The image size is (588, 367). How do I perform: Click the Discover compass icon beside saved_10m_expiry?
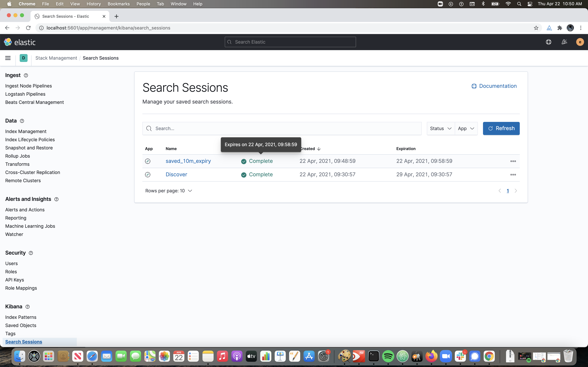click(148, 161)
